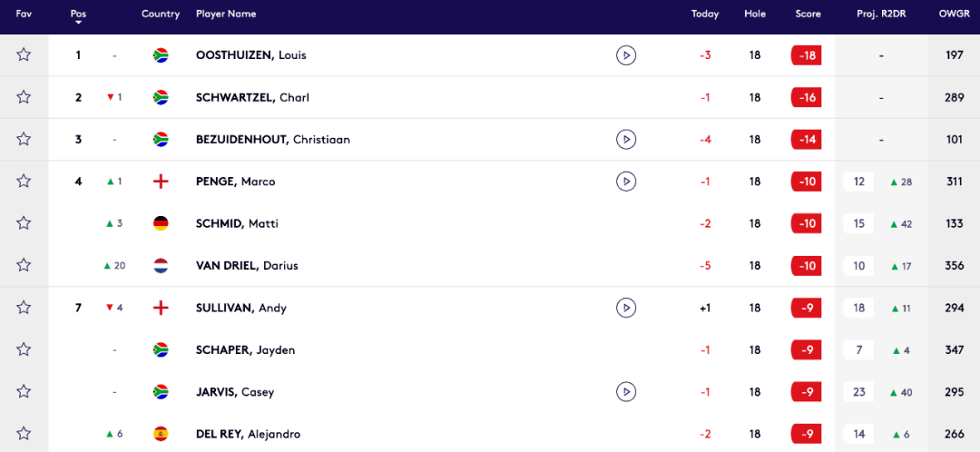Screen dimensions: 980x452
Task: Toggle favorite star for Charl Schwartzel
Action: (24, 97)
